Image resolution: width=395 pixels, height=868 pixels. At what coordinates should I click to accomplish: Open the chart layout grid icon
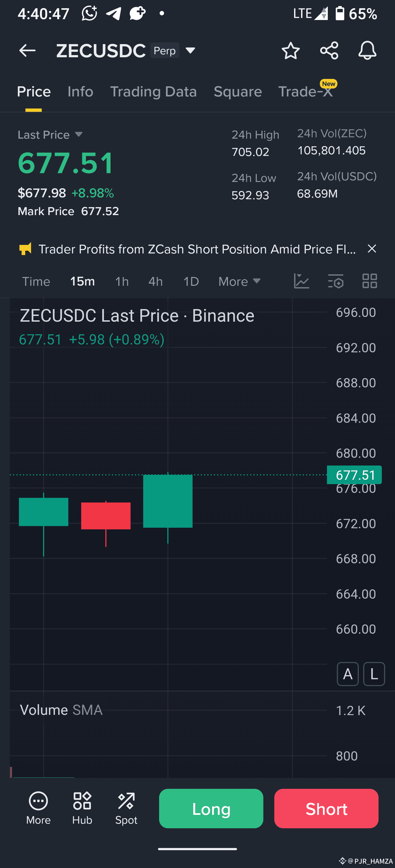[370, 281]
